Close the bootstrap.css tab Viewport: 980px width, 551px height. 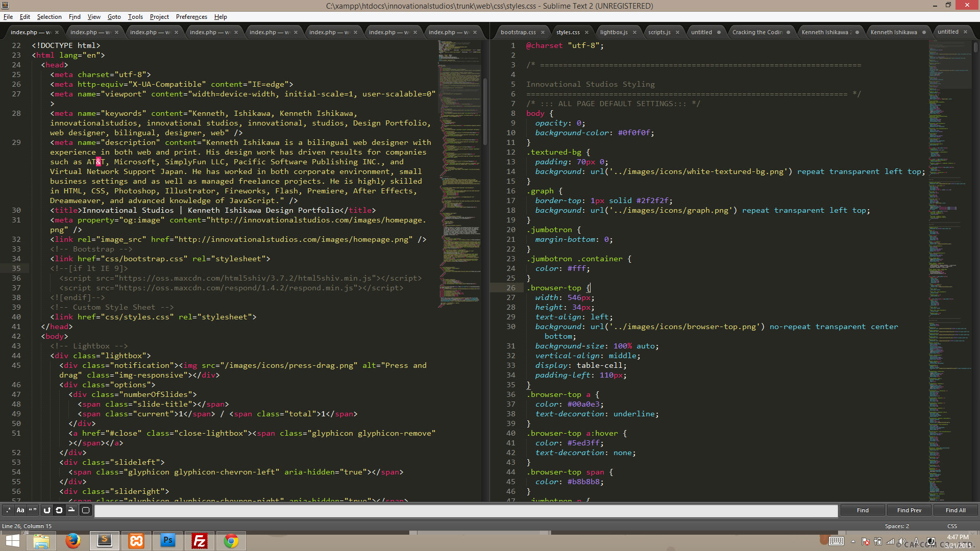click(543, 32)
